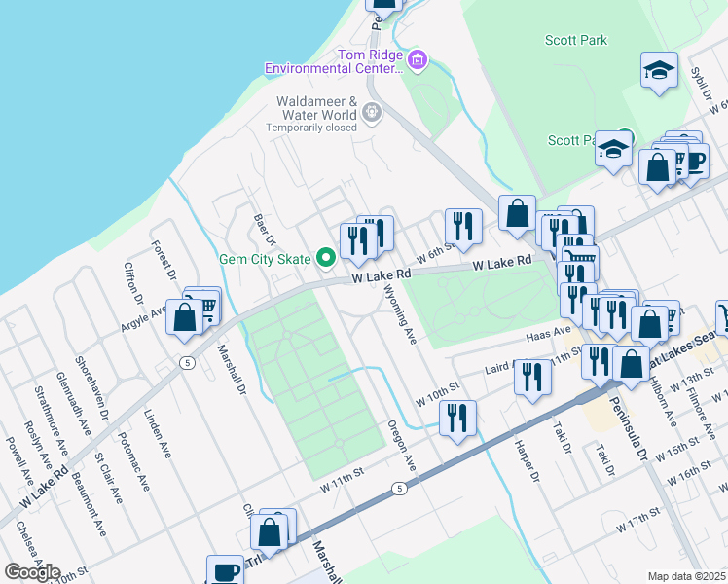Click the Oregon Ave street label
728x584 pixels.
[401, 446]
